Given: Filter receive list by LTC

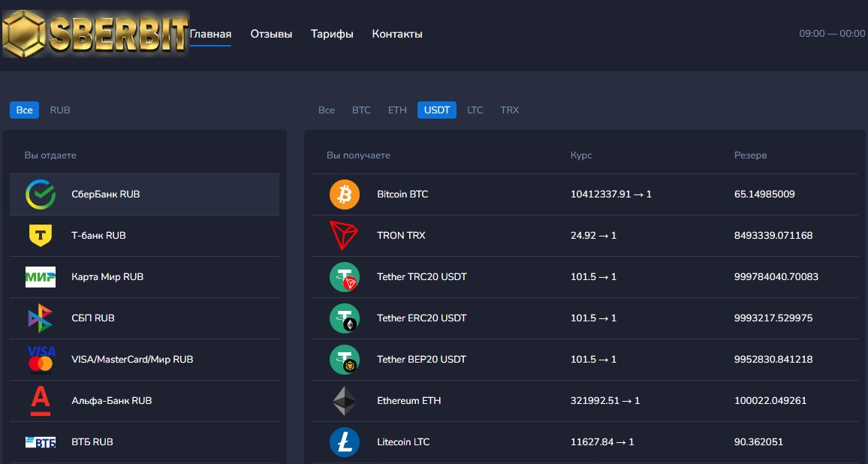Looking at the screenshot, I should point(475,110).
